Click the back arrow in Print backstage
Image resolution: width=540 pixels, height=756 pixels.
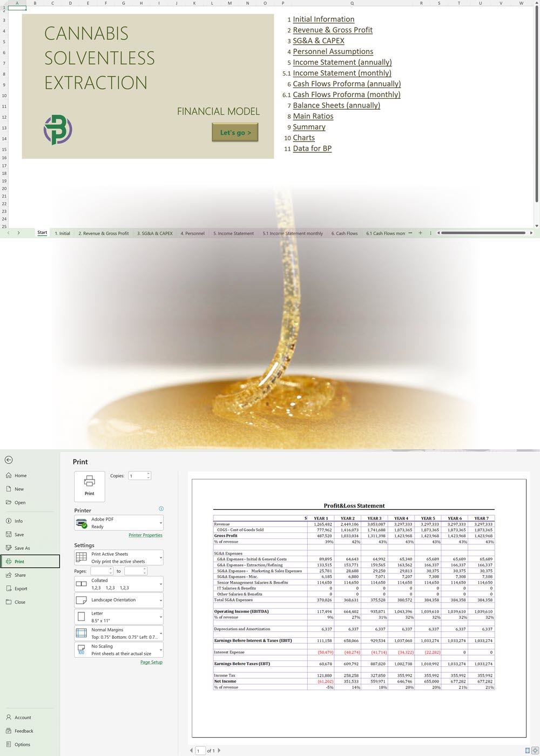point(9,460)
